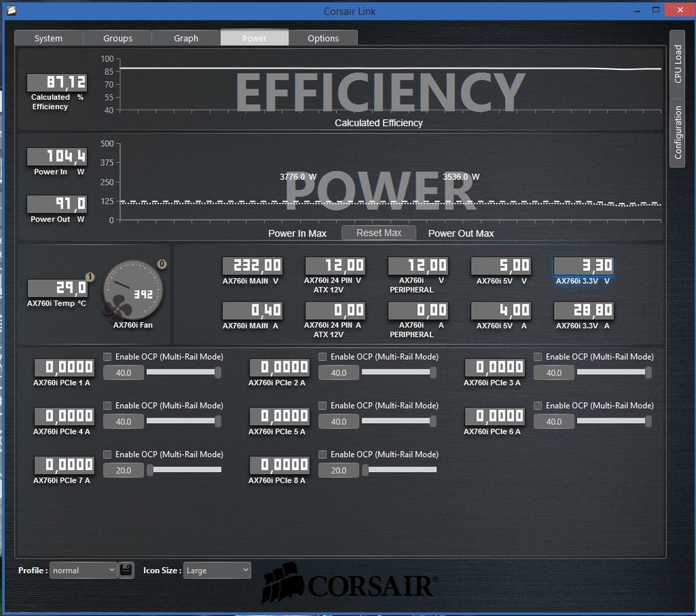Adjust the PCIe 3 OCP limit slider

pos(614,372)
